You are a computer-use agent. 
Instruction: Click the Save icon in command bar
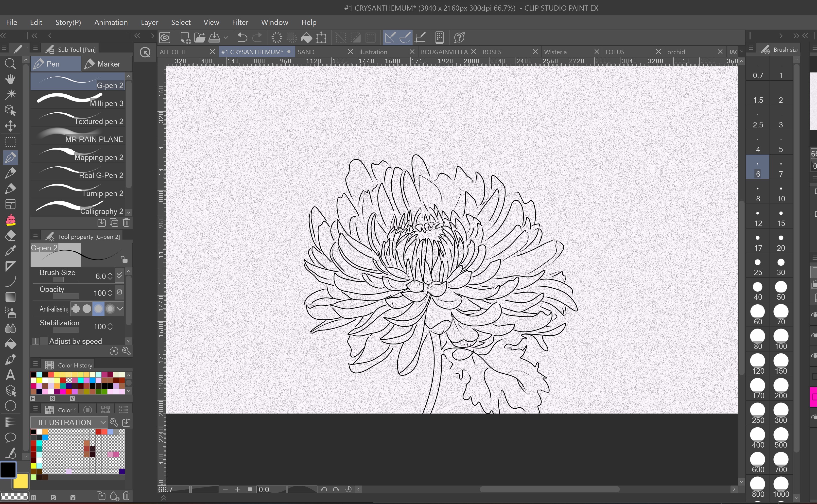[214, 38]
